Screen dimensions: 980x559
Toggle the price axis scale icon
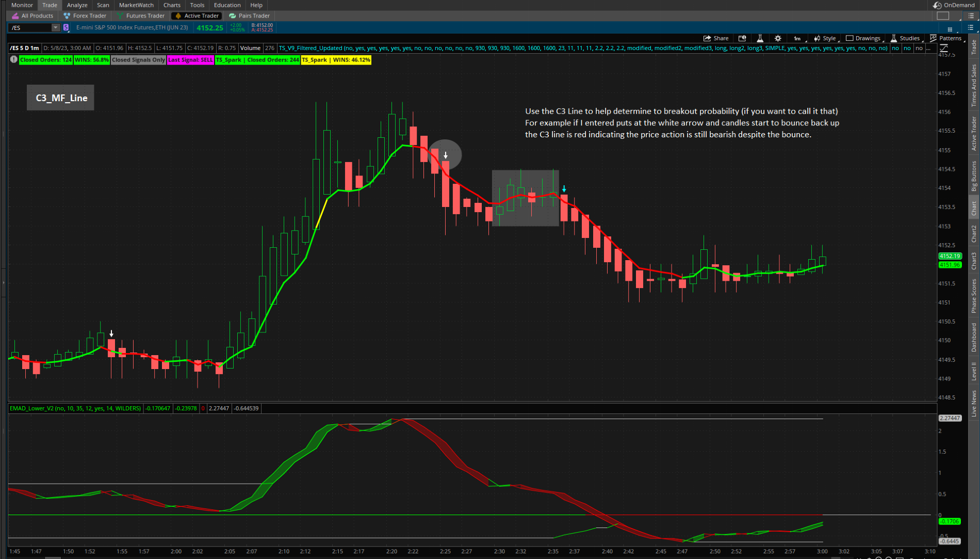[943, 48]
